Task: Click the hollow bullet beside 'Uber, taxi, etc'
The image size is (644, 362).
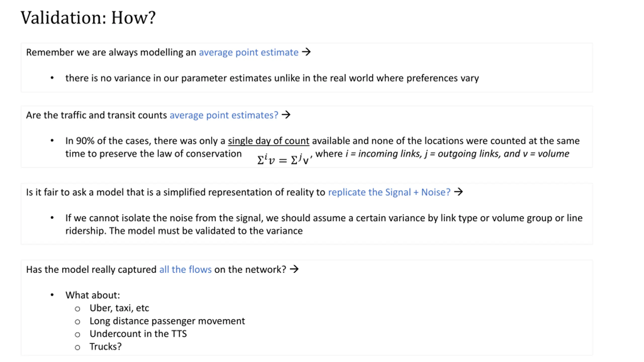Action: pos(77,309)
